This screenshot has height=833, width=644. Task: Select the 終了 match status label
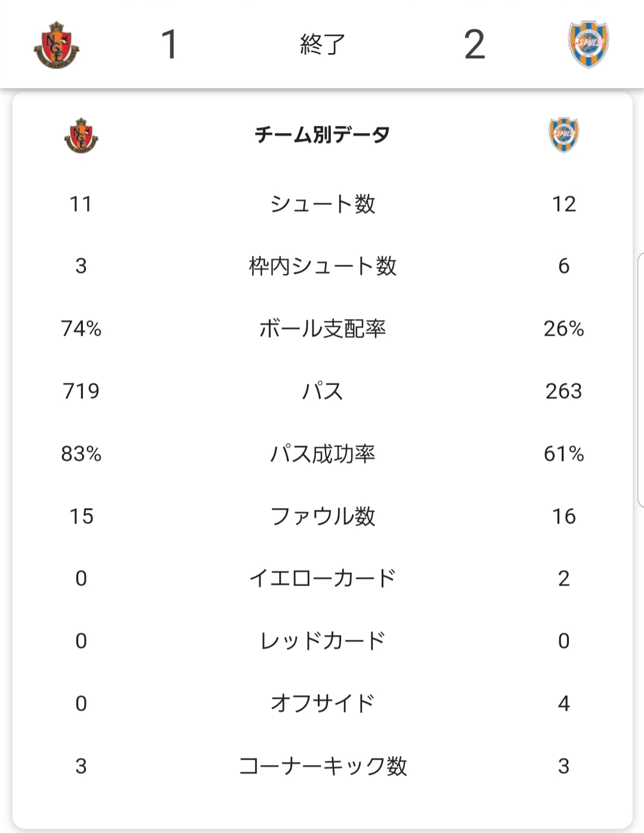323,45
